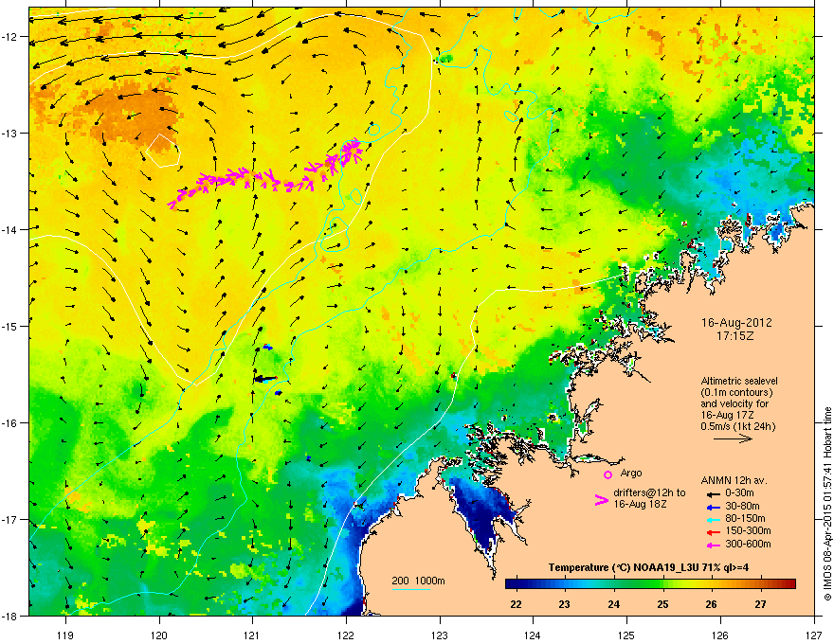Click the 'Argo' legend label

click(631, 473)
